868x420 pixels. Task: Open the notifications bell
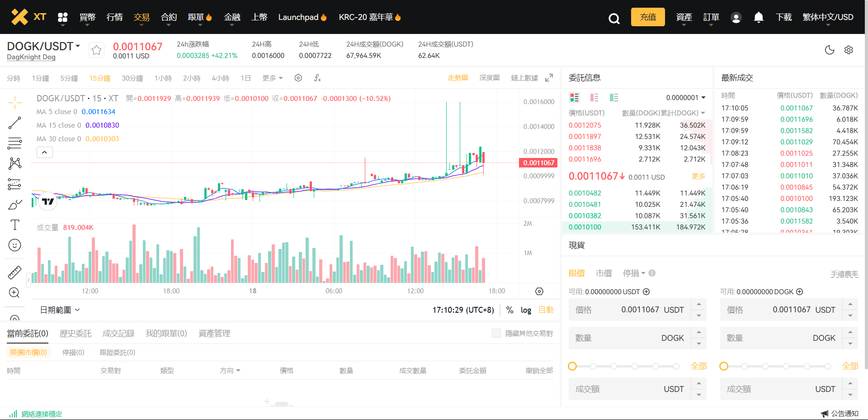759,17
